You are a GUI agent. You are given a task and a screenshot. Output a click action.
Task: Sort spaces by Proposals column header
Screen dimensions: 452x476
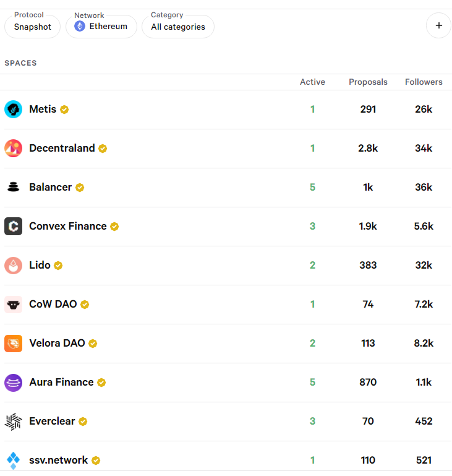(x=368, y=82)
